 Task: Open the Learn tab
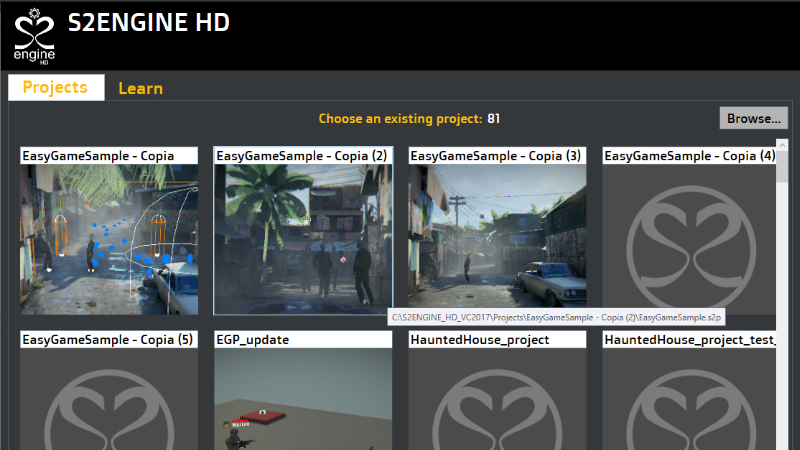tap(140, 88)
